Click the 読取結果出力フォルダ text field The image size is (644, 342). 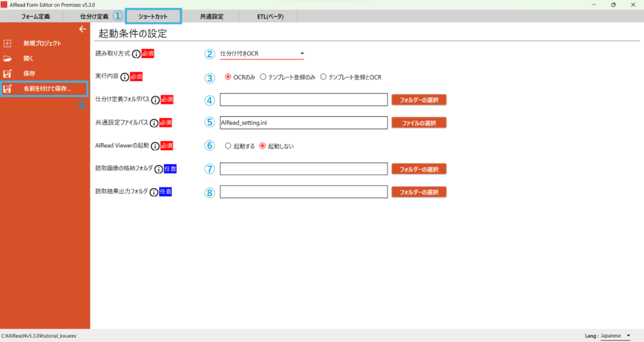[303, 192]
